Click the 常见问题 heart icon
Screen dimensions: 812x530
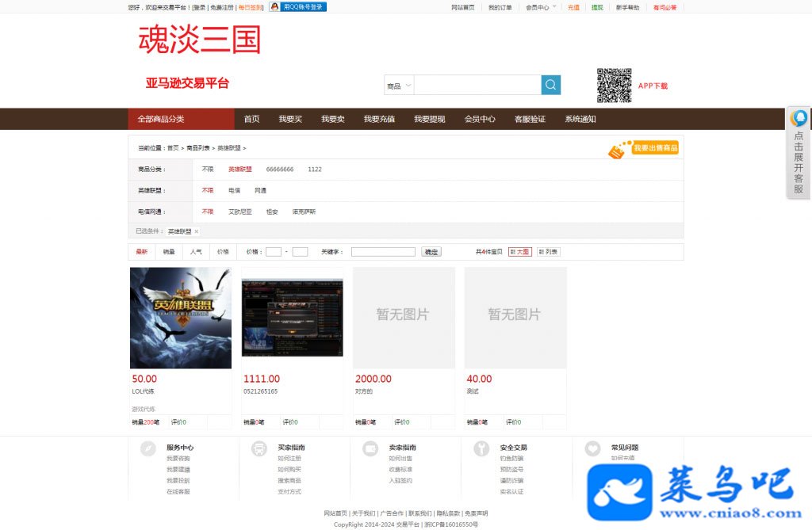(592, 448)
